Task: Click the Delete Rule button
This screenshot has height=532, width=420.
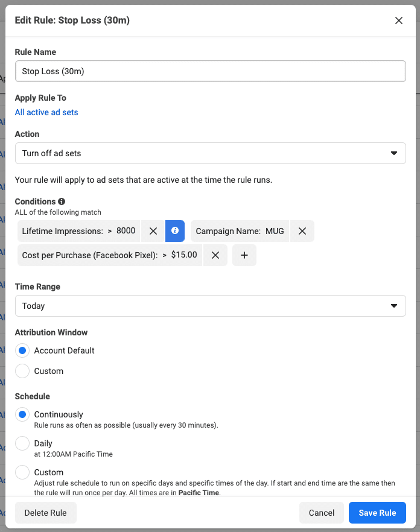Action: pos(45,513)
